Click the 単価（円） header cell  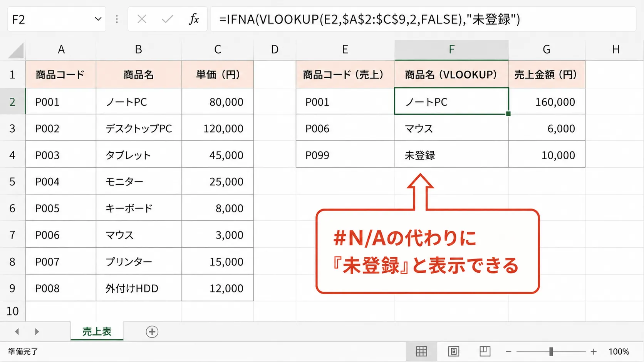pyautogui.click(x=218, y=75)
